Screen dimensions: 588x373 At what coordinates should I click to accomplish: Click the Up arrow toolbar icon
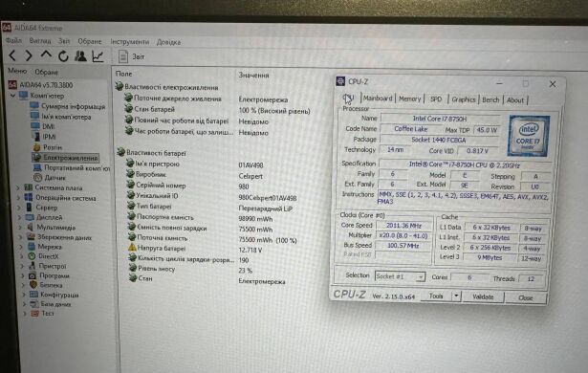pyautogui.click(x=46, y=55)
